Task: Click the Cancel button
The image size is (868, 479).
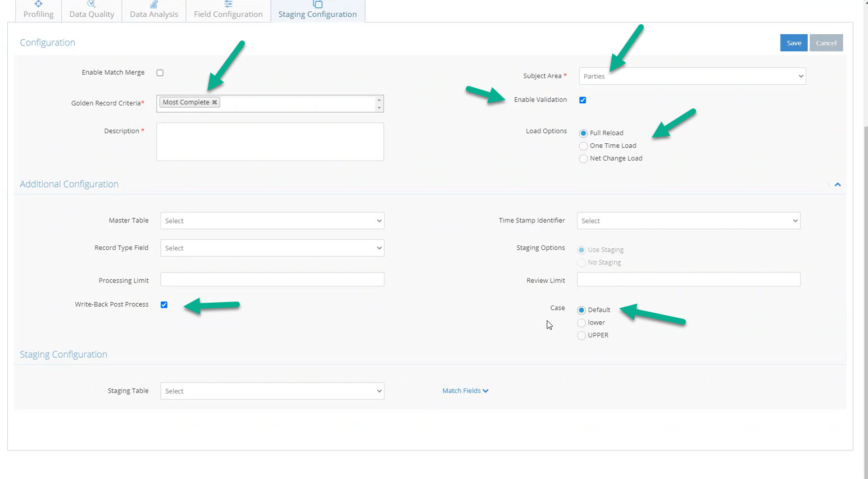Action: tap(826, 43)
